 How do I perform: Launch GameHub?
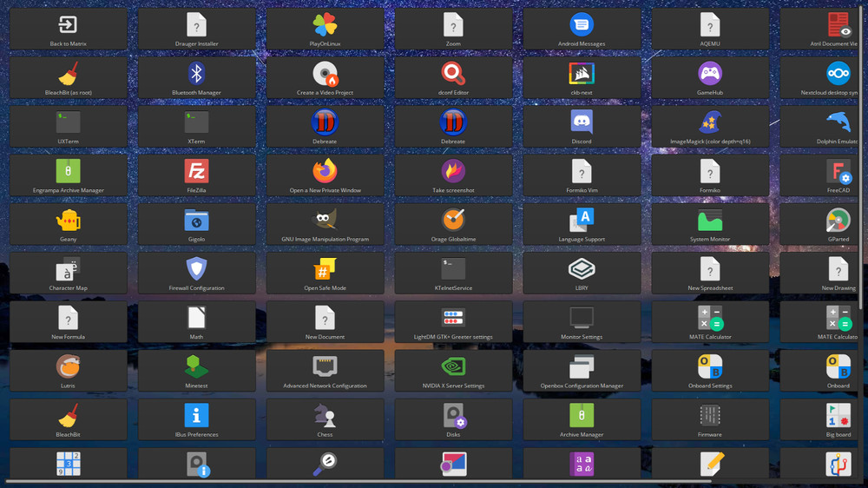click(710, 77)
